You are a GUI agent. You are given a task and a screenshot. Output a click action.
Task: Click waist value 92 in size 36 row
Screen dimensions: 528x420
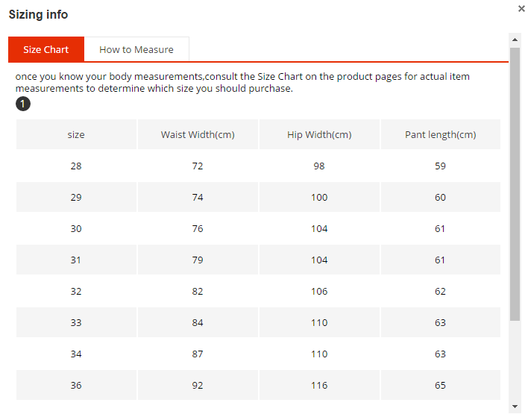[198, 385]
